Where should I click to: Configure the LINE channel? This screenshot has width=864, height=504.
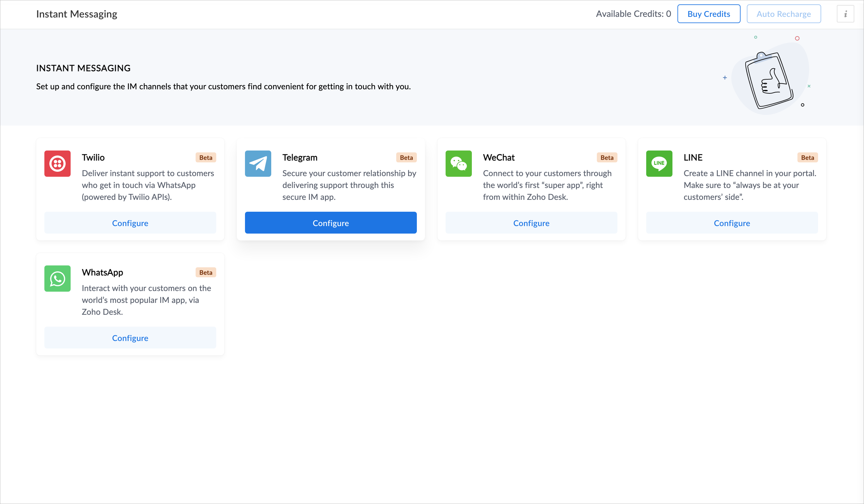732,223
